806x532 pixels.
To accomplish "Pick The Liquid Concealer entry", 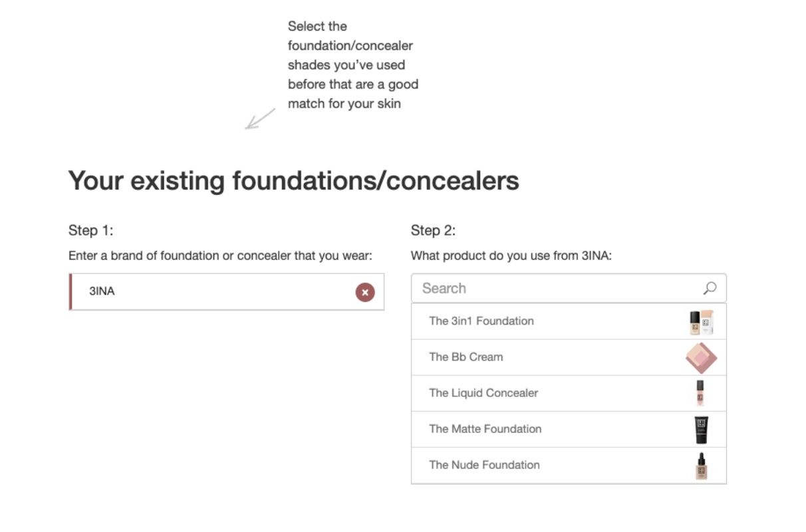I will click(x=569, y=393).
